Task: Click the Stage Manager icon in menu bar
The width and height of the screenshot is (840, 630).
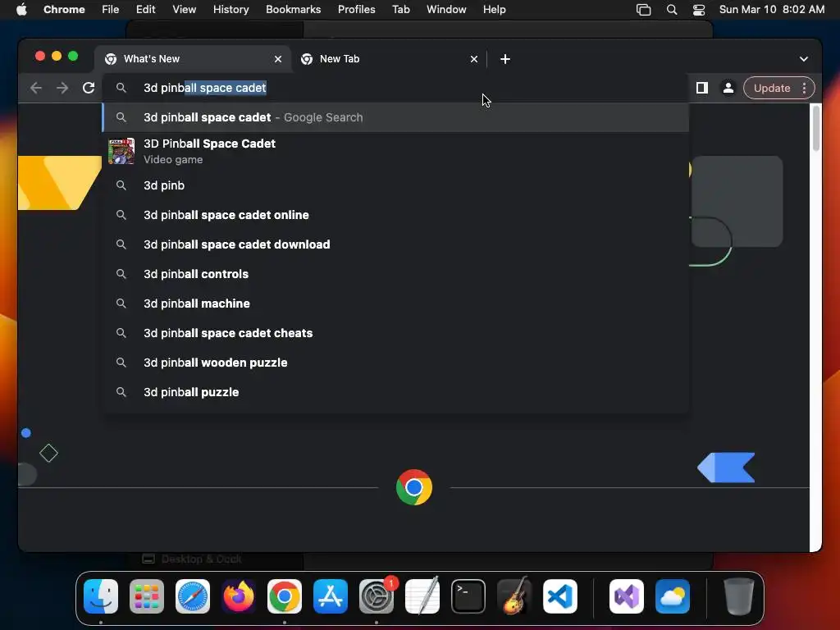Action: point(643,10)
